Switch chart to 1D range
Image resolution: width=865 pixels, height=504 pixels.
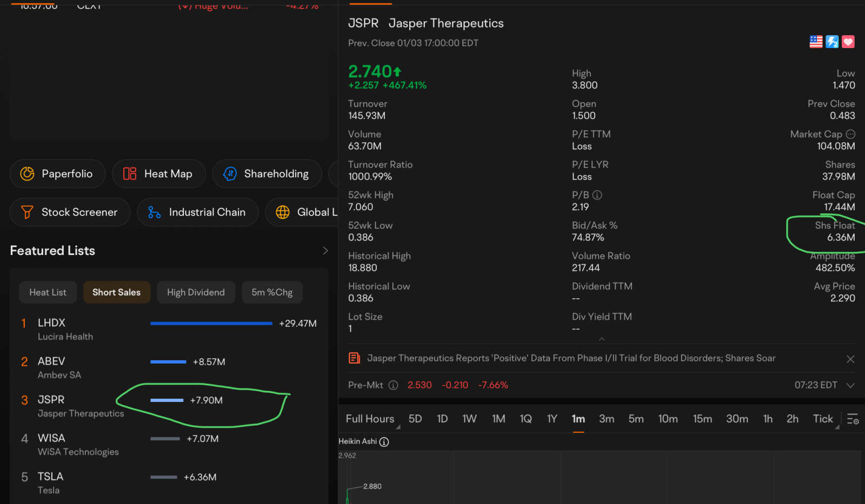click(x=442, y=419)
